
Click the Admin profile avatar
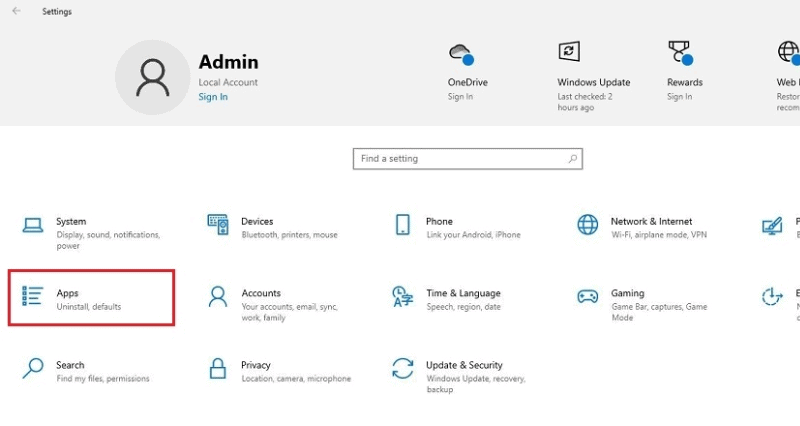153,77
